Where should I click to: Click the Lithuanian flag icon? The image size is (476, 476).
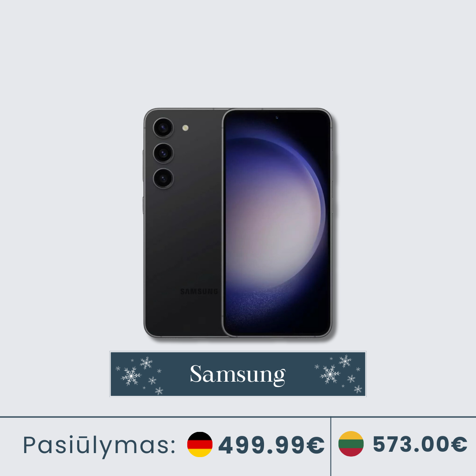(351, 444)
